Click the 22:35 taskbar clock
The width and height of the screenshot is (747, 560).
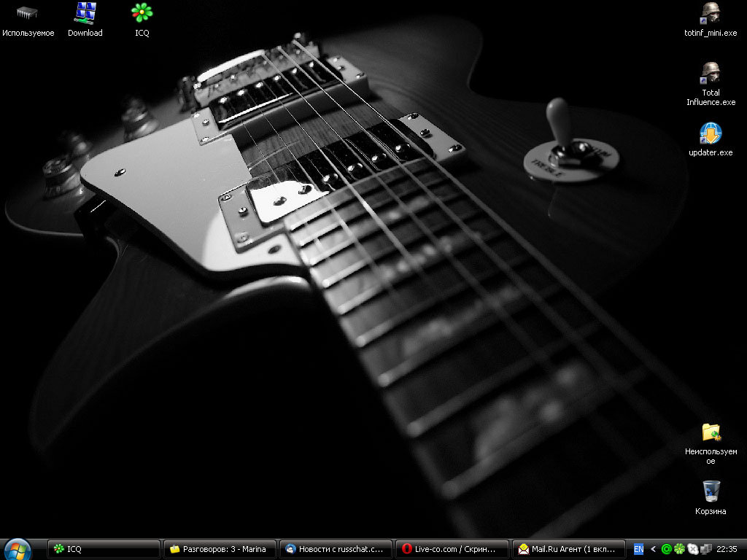tap(727, 549)
